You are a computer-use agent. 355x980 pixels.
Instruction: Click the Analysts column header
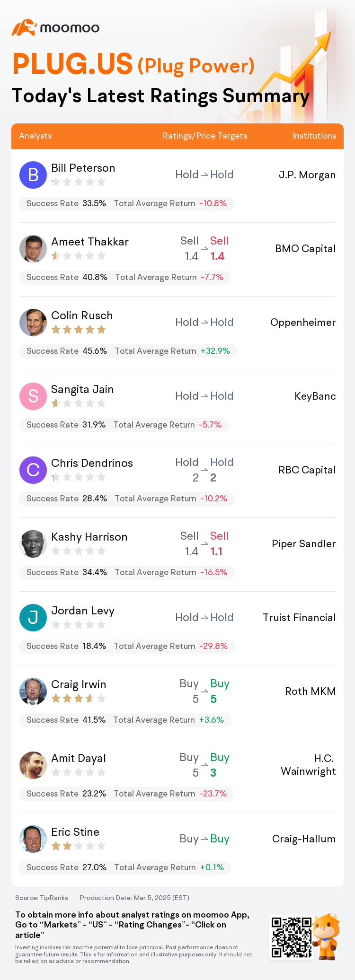[35, 136]
